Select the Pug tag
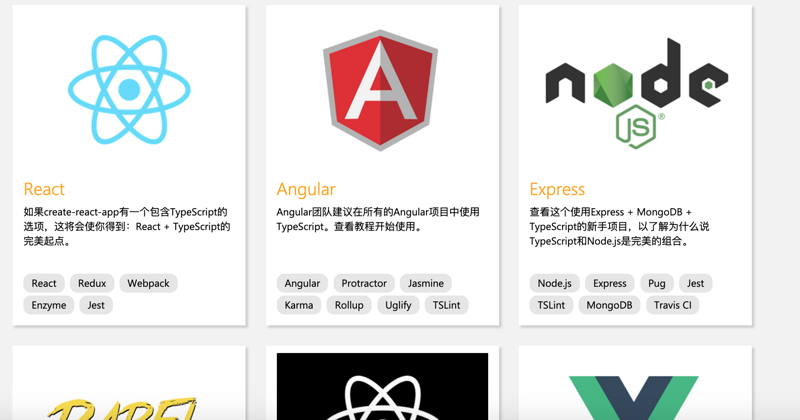Screen dimensions: 800x420 coord(657,283)
